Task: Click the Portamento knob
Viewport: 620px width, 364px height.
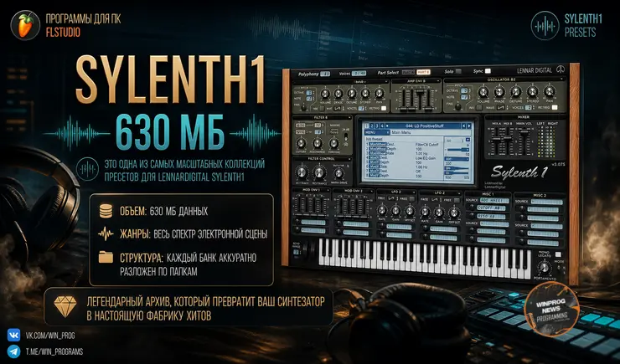Action: 544,268
